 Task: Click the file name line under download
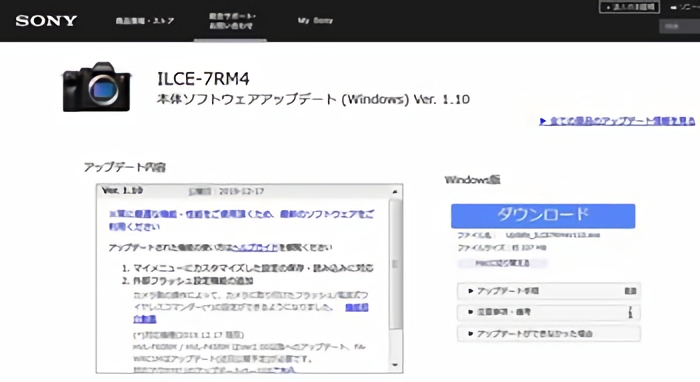click(529, 235)
